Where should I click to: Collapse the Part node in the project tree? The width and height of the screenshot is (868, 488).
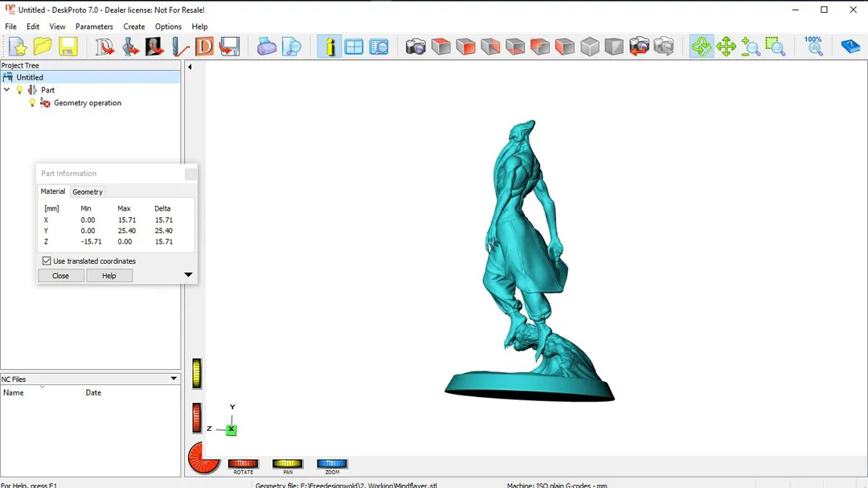point(6,90)
